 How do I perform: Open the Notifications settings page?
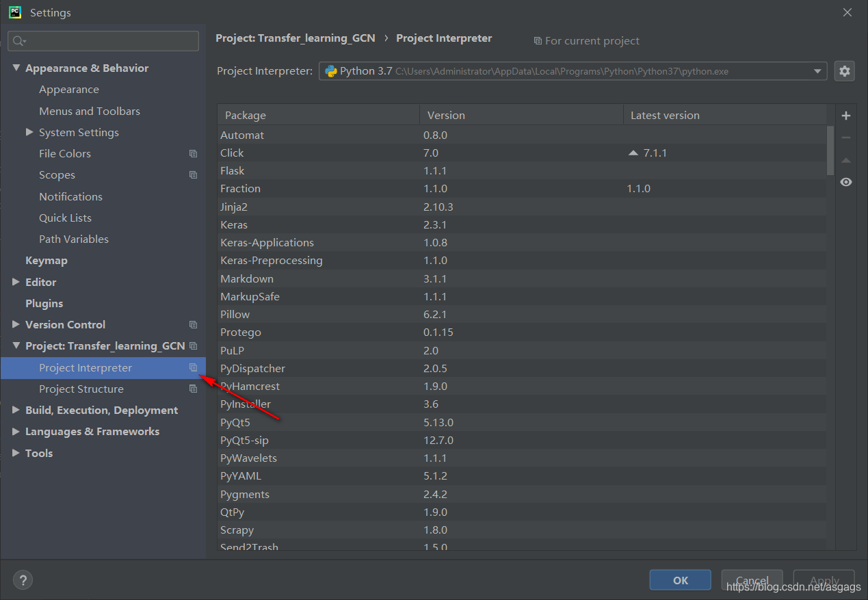[70, 196]
